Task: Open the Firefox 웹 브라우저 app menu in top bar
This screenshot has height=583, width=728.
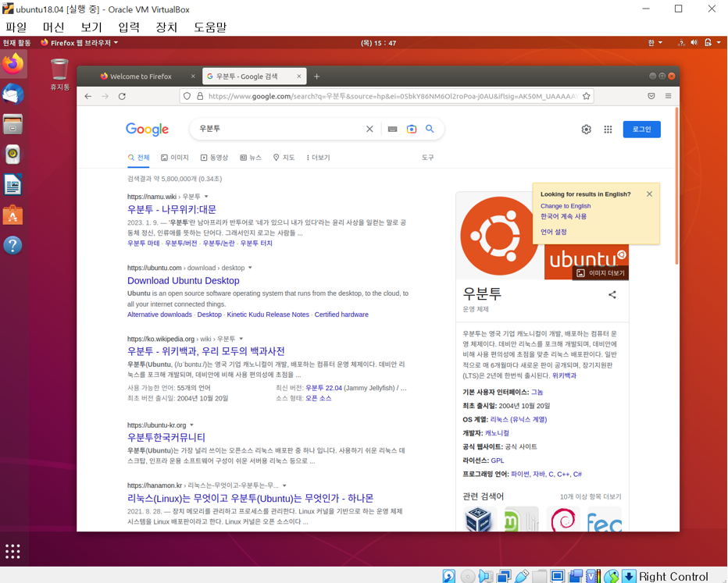Action: [80, 43]
